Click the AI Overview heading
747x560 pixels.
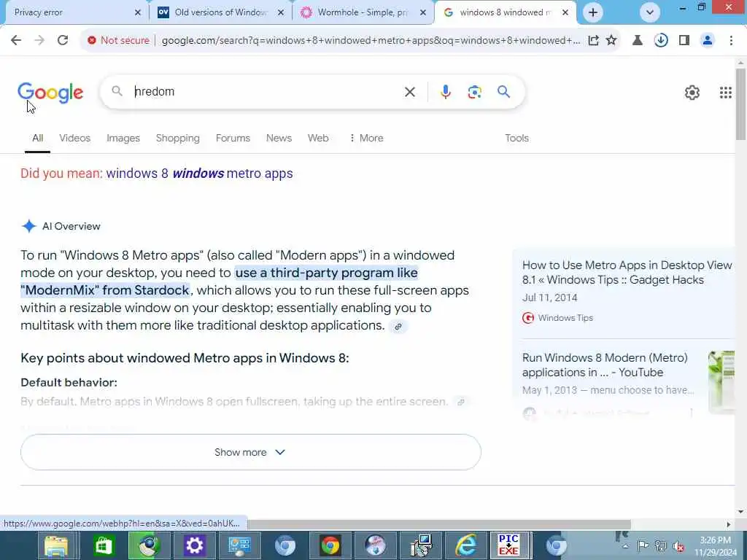(x=71, y=226)
